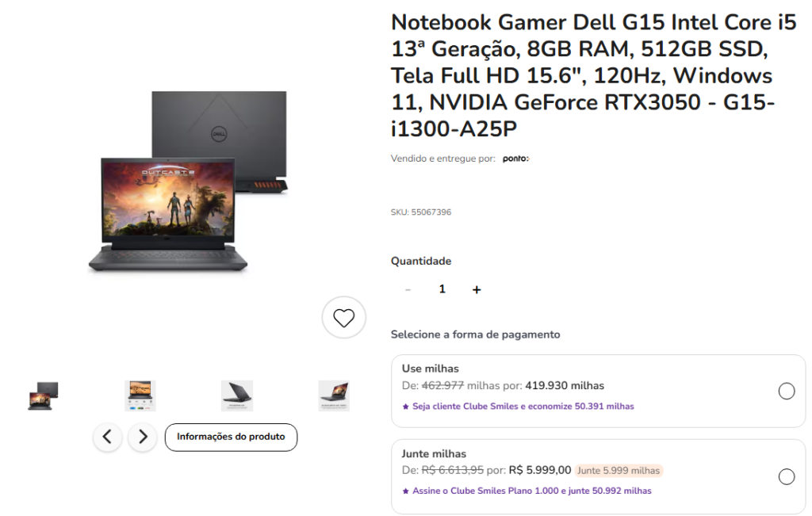Open Assine o Clube Smiles Plano 1.000 link
812x516 pixels.
532,491
